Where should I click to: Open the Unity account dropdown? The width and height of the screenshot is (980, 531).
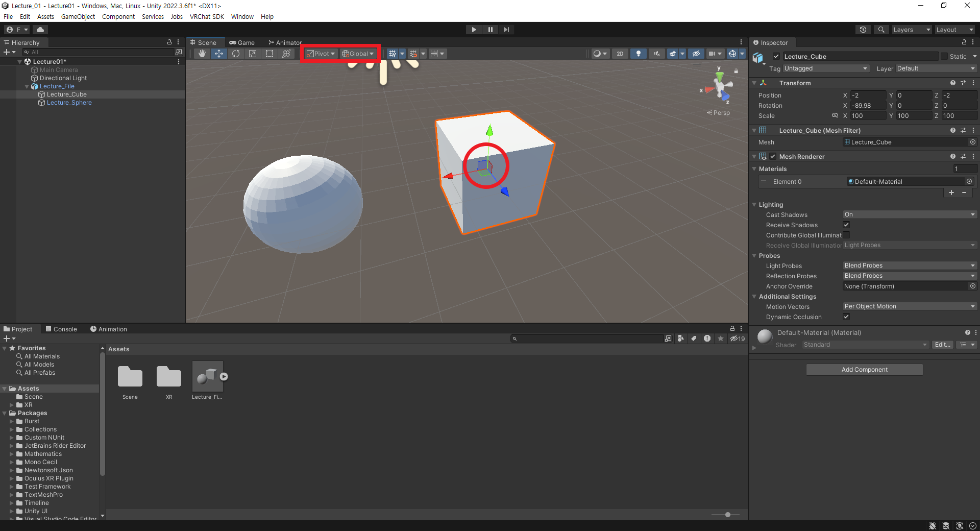(17, 30)
